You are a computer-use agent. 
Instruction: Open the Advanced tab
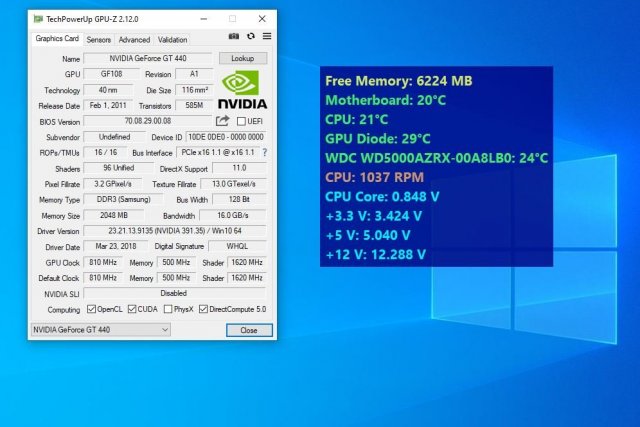coord(134,40)
